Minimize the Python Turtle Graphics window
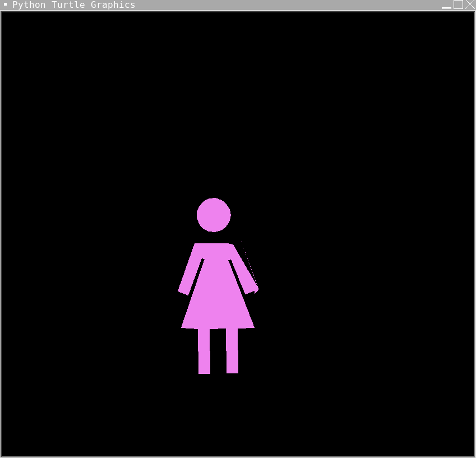This screenshot has height=458, width=476. pyautogui.click(x=446, y=7)
